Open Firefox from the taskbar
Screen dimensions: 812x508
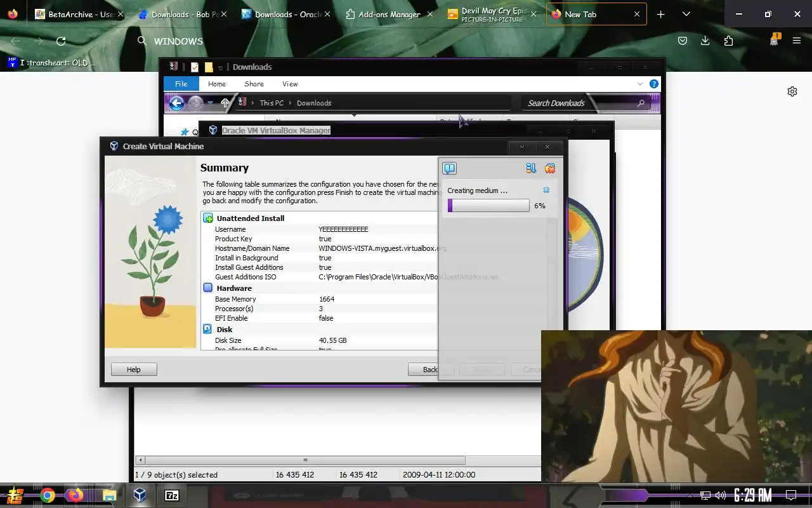(76, 495)
